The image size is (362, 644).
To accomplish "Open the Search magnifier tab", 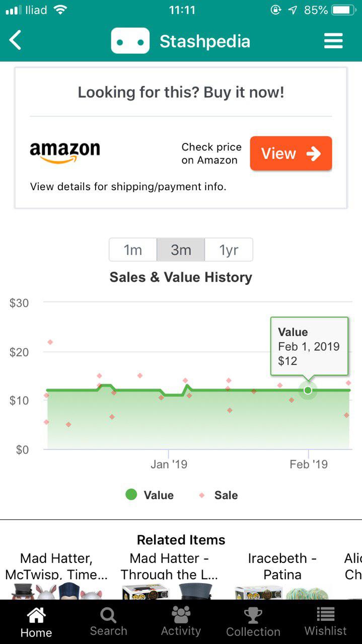I will tap(108, 622).
